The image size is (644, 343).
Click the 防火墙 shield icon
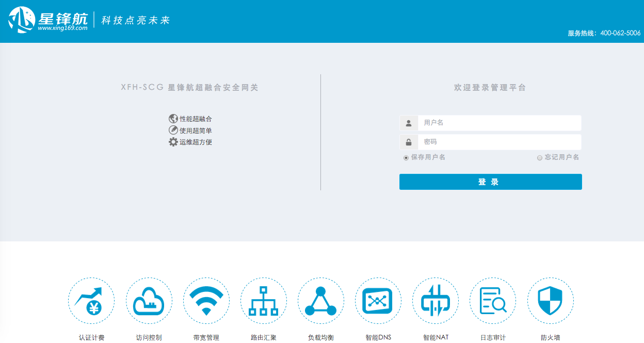[550, 301]
